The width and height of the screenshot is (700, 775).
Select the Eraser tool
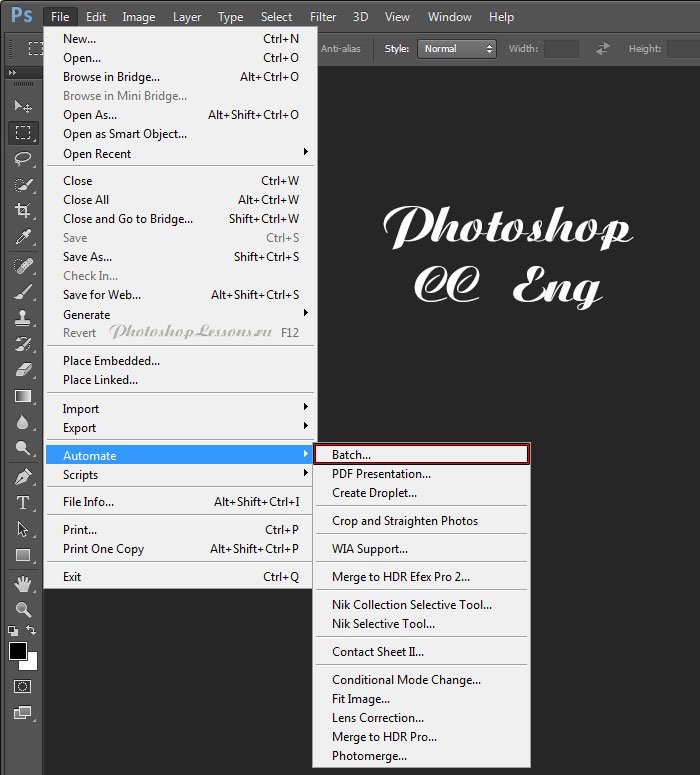[22, 370]
